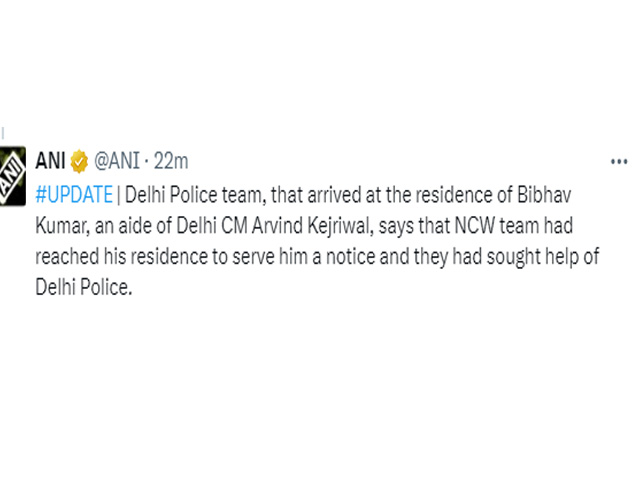Viewport: 640px width, 480px height.
Task: Click the ANI display name
Action: (x=50, y=160)
